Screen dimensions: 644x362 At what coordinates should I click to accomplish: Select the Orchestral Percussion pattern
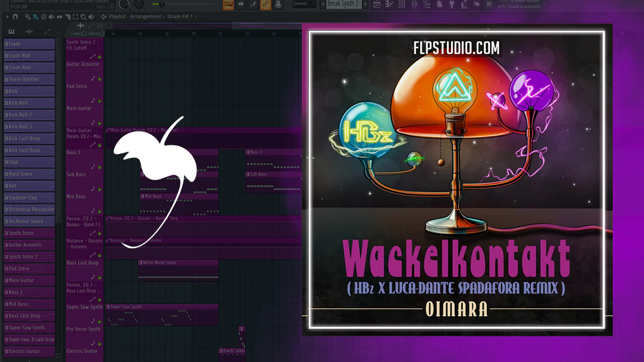click(29, 209)
